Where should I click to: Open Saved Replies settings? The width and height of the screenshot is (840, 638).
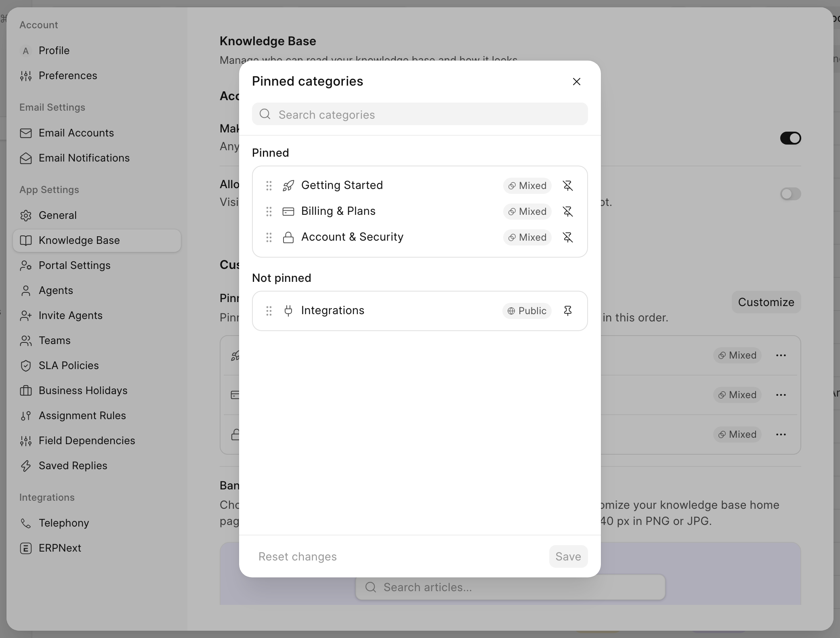click(97, 466)
